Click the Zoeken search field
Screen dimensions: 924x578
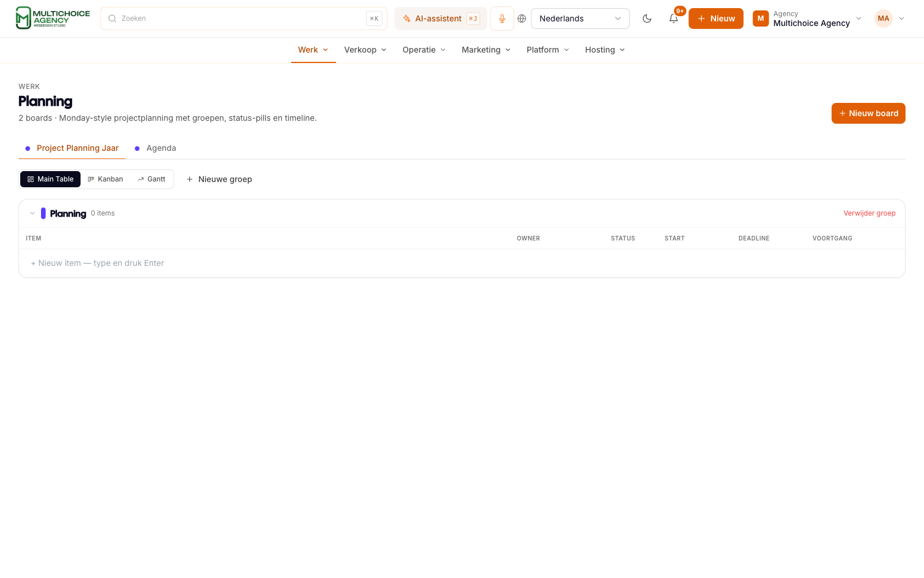pyautogui.click(x=244, y=18)
